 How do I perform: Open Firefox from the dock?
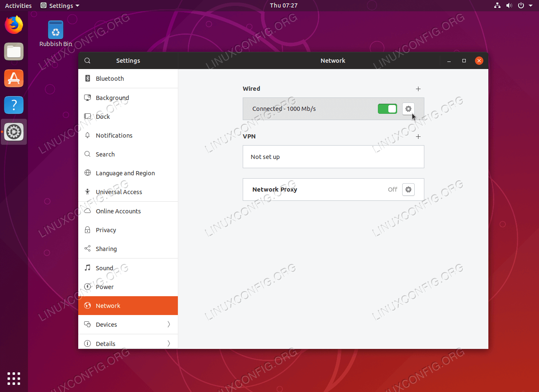click(x=14, y=25)
